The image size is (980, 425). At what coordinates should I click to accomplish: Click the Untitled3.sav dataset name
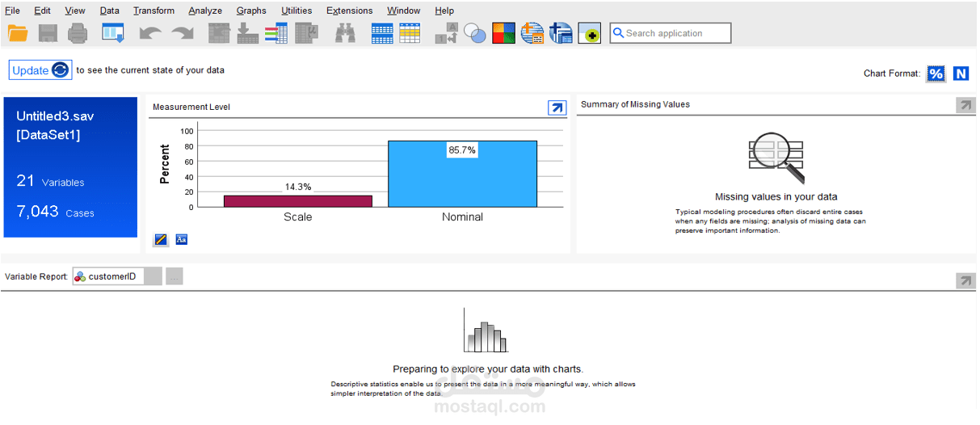pos(56,116)
